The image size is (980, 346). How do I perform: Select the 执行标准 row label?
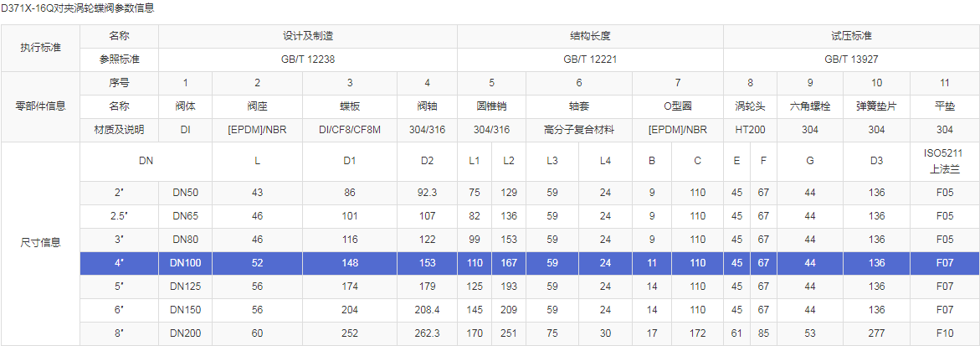pyautogui.click(x=40, y=48)
